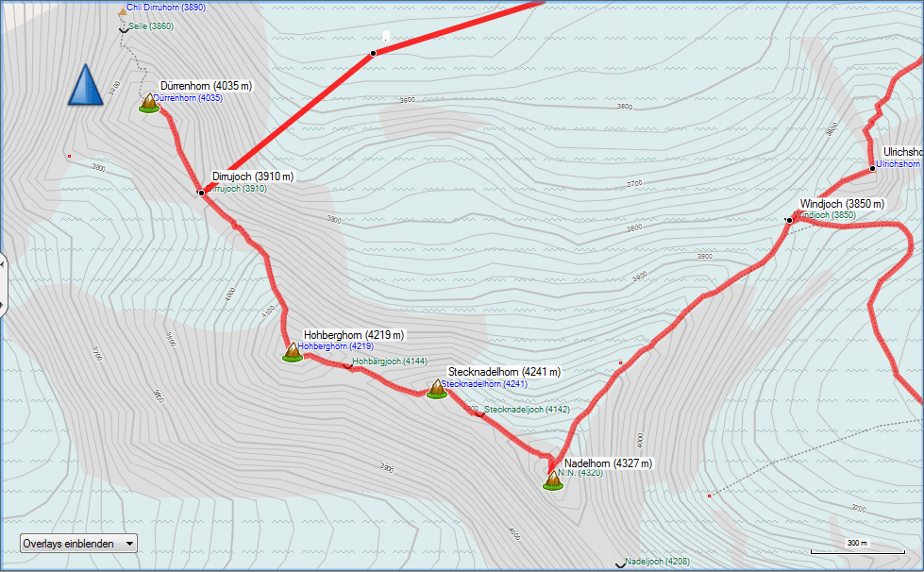Click the green text 'Stecknadeljoch (4142)'
Screen dimensions: 924x572
pyautogui.click(x=527, y=410)
